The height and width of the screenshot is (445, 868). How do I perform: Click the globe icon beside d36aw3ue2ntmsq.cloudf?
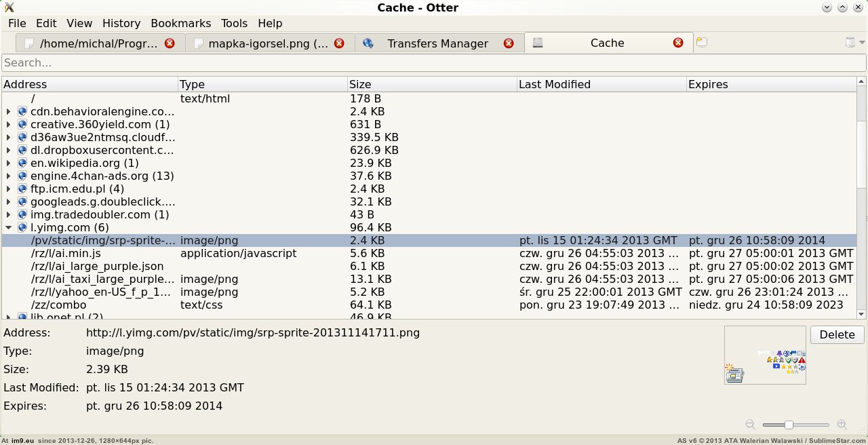point(22,137)
